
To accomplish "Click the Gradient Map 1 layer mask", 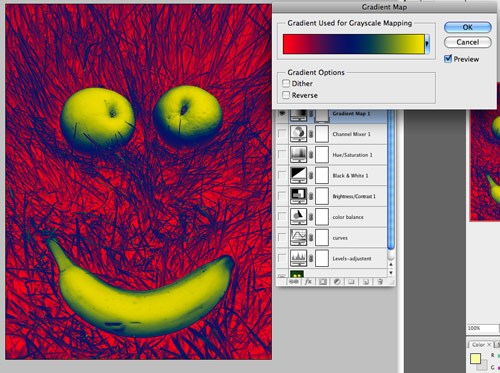I will (322, 115).
